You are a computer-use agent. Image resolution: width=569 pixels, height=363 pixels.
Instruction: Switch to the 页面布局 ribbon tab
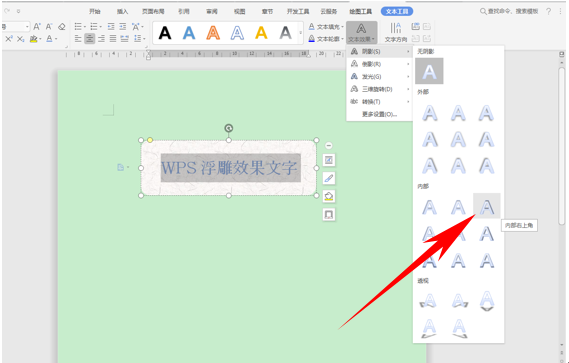tap(153, 12)
